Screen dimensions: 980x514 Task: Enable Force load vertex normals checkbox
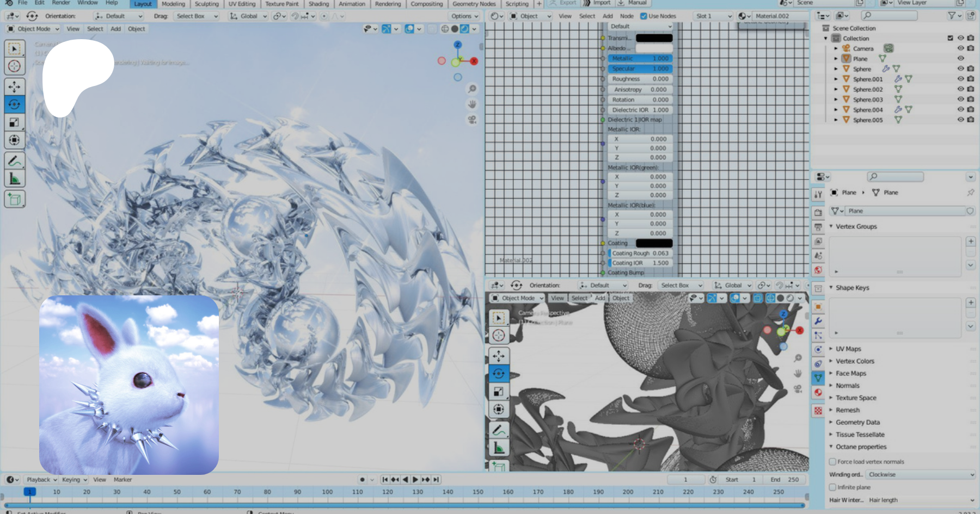(832, 462)
